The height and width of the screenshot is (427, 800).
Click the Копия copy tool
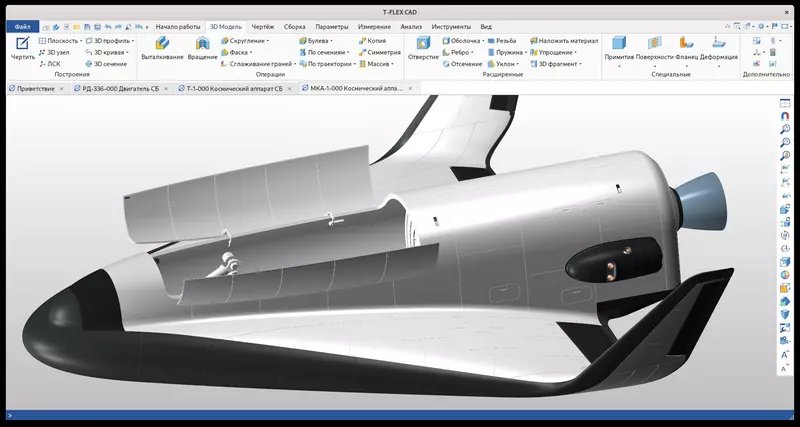pyautogui.click(x=371, y=40)
